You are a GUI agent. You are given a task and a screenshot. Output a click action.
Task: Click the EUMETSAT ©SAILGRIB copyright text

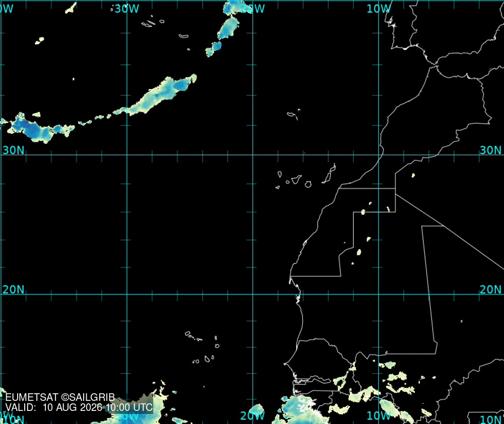[60, 397]
